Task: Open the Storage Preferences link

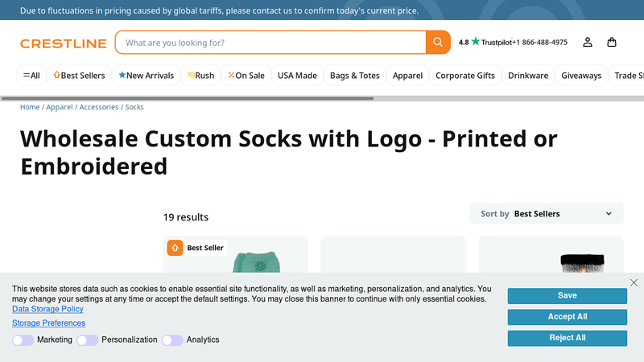Action: coord(48,323)
